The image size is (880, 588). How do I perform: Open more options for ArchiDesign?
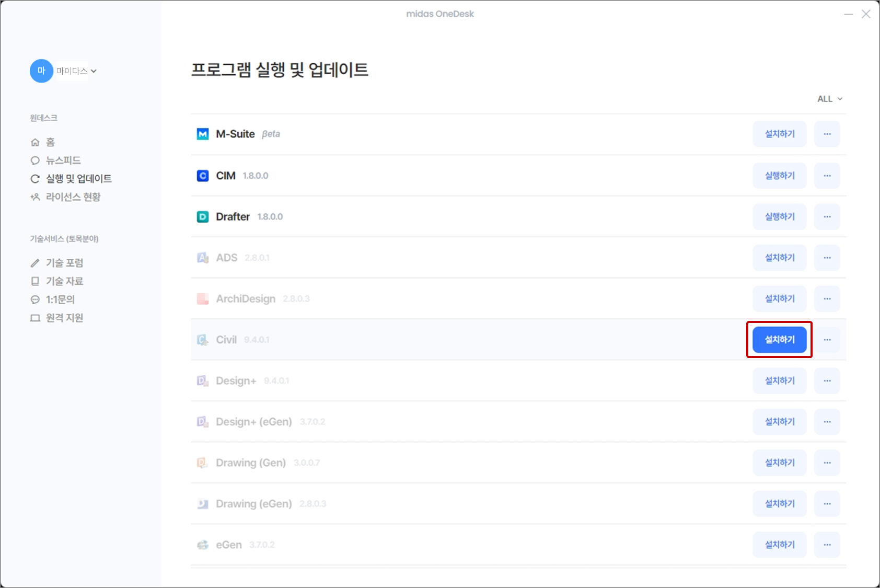827,298
